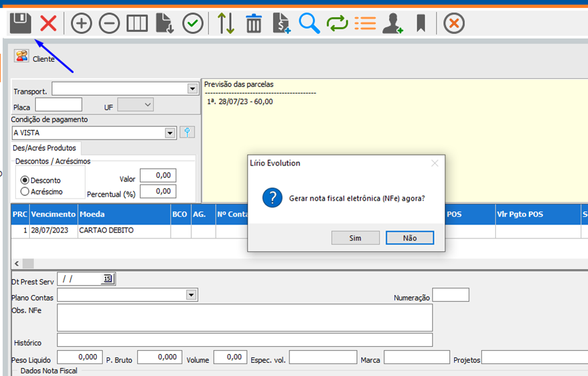Click Não in the dialog

click(x=409, y=238)
